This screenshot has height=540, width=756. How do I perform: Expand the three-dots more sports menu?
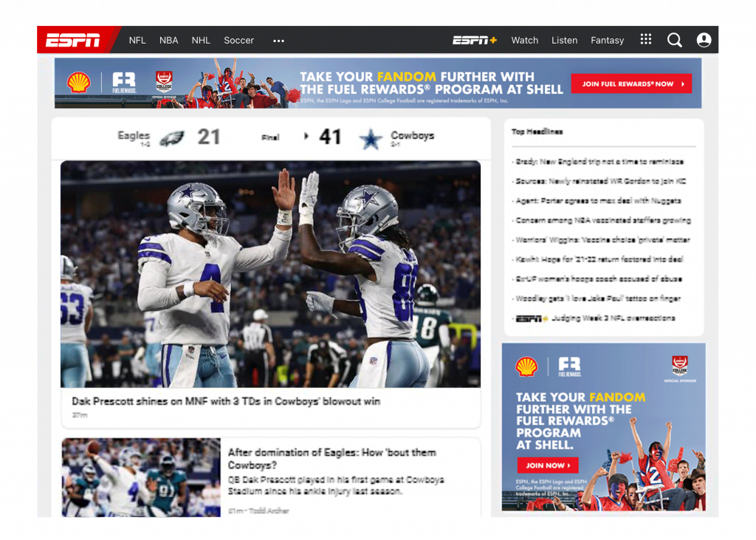[278, 41]
